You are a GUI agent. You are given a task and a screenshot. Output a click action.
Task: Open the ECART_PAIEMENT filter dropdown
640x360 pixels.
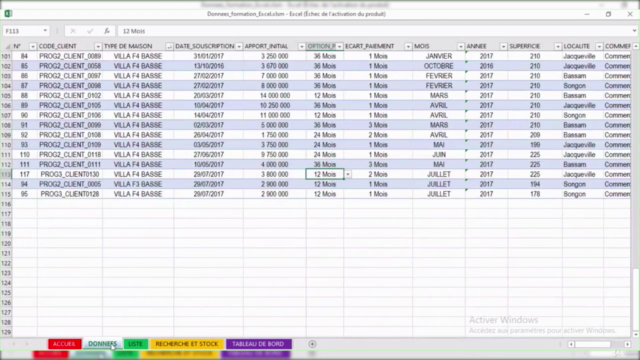[x=408, y=47]
